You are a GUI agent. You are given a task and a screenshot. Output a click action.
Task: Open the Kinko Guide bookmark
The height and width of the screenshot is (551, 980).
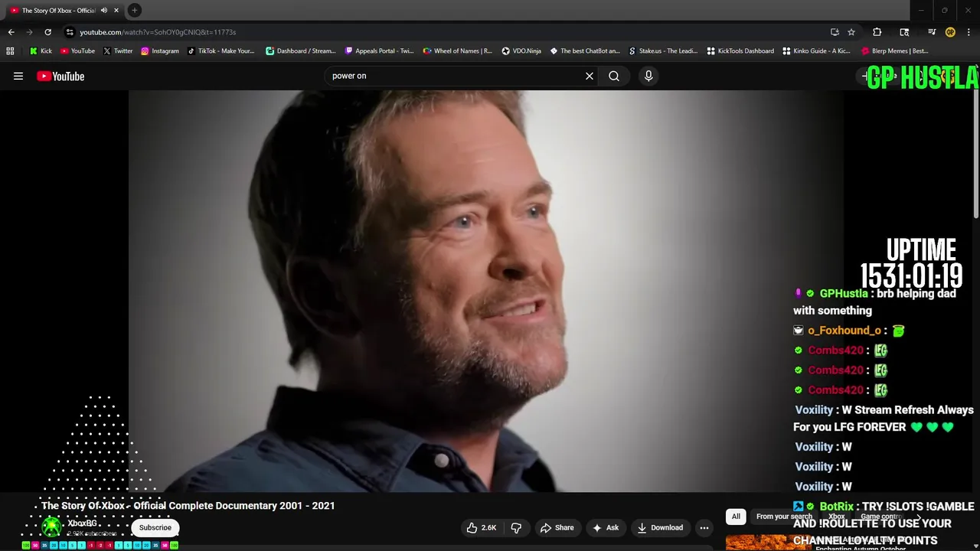[817, 51]
